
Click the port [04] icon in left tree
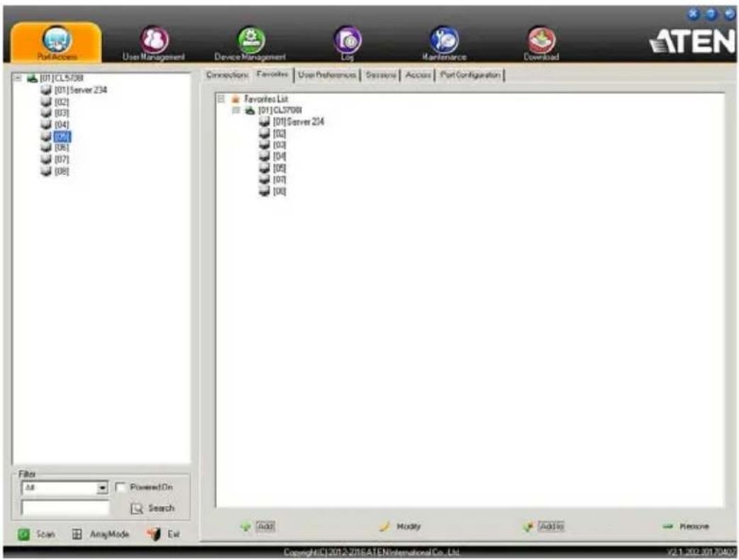pos(46,124)
